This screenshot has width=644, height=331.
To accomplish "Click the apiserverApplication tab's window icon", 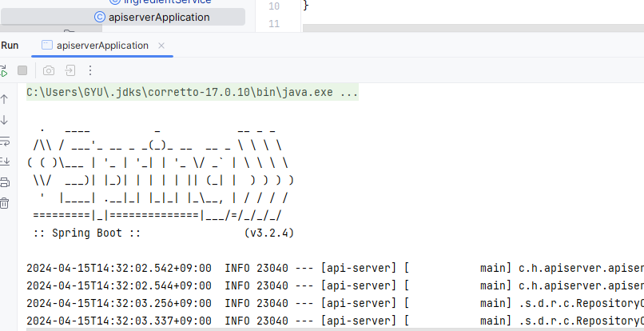I will pyautogui.click(x=47, y=46).
